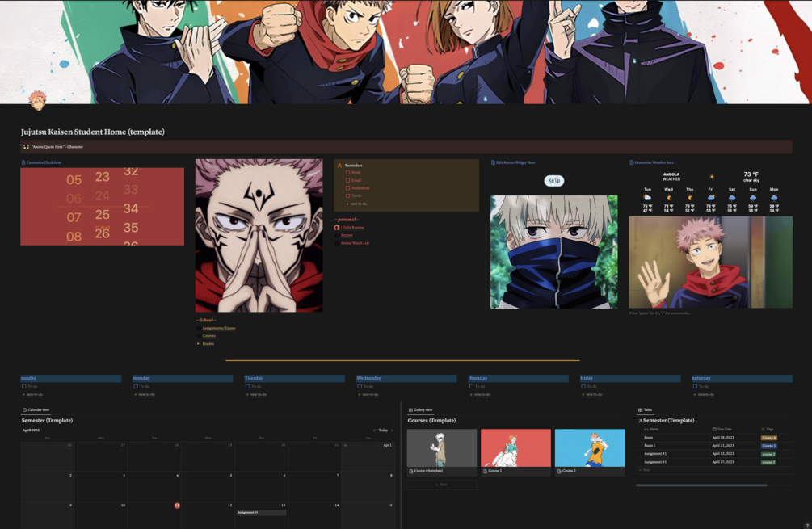Viewport: 812px width, 529px height.
Task: Click the Semester table horizontal scrollbar
Action: click(701, 485)
